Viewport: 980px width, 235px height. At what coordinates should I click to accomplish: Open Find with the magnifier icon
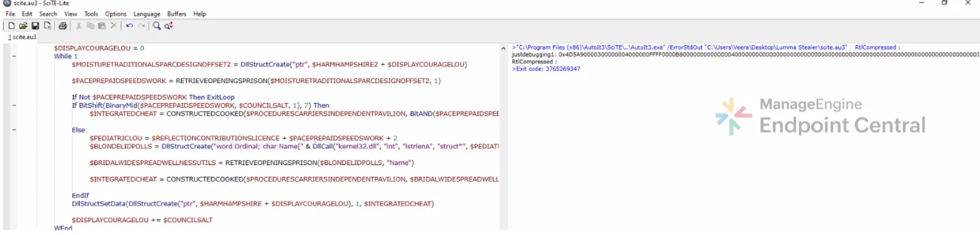click(x=157, y=26)
